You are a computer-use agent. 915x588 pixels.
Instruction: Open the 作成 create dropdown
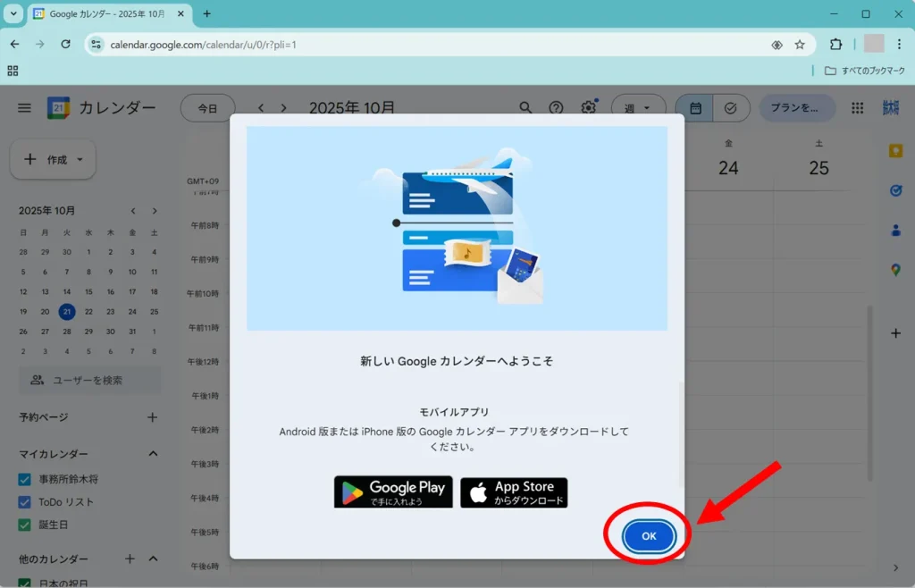pos(53,159)
